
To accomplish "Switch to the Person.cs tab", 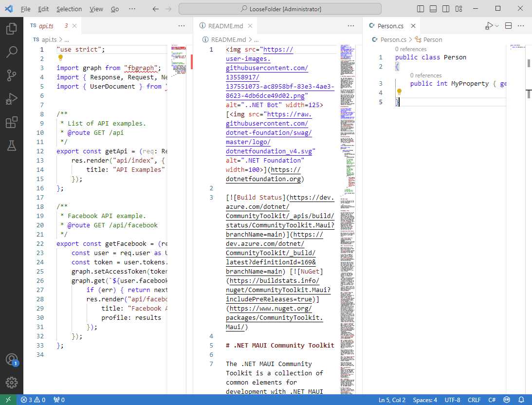I will pyautogui.click(x=390, y=26).
